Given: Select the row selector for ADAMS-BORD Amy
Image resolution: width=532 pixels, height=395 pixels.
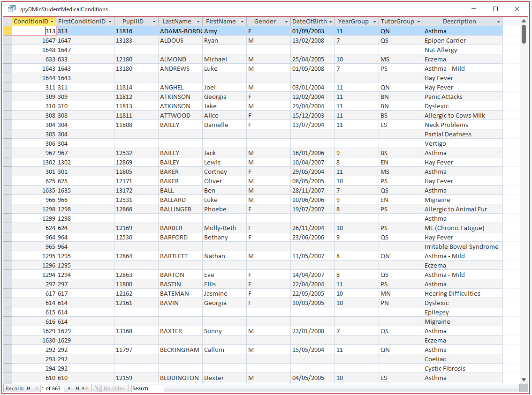Looking at the screenshot, I should pos(8,31).
